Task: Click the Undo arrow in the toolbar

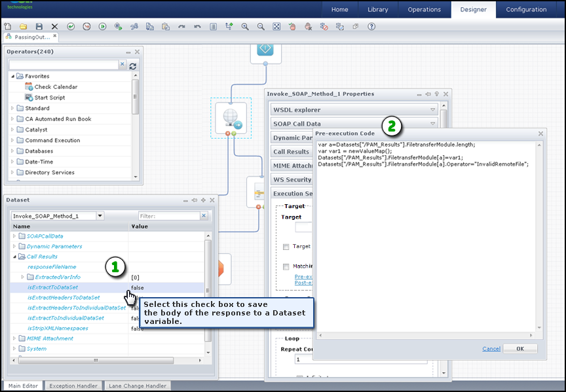Action: click(x=197, y=27)
